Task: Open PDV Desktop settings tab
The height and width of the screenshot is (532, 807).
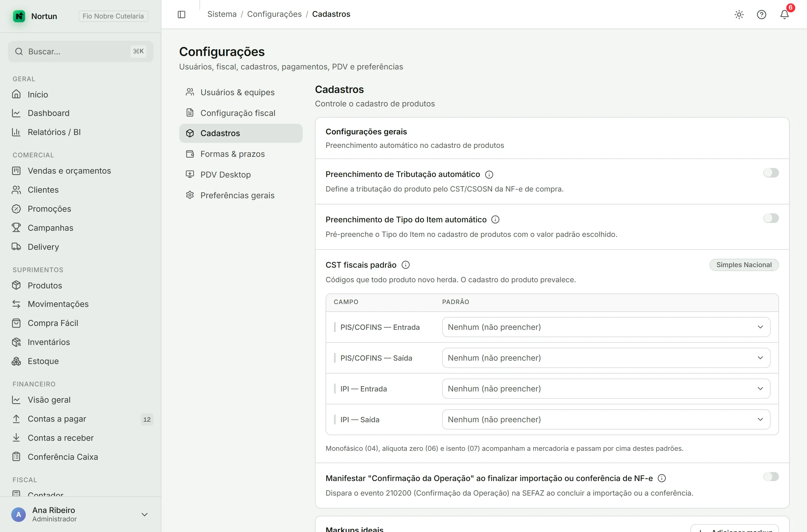Action: pos(241,175)
